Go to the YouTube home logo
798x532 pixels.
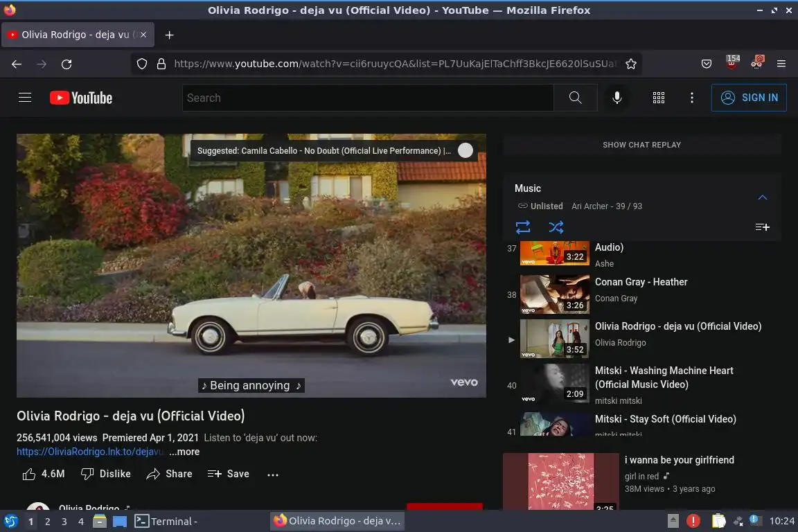(81, 98)
